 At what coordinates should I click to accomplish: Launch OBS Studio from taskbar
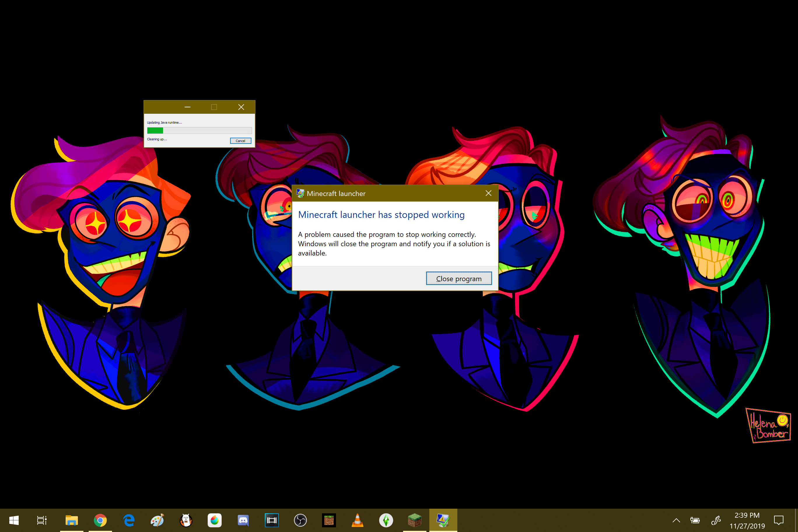pos(300,520)
